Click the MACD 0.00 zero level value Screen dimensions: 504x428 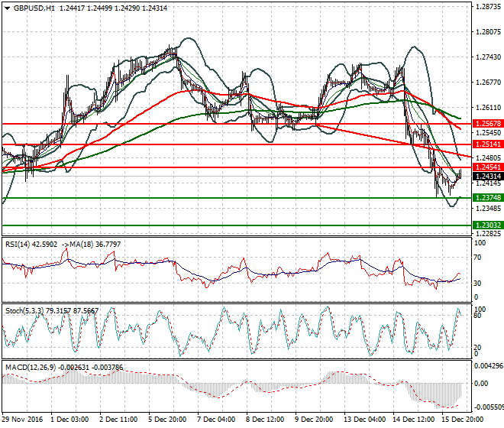[x=481, y=384]
